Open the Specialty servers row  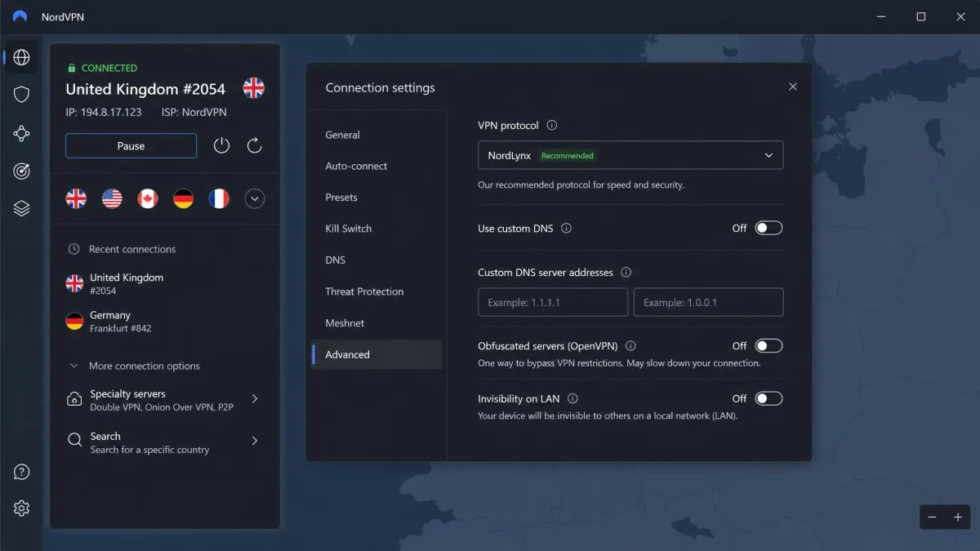coord(164,400)
